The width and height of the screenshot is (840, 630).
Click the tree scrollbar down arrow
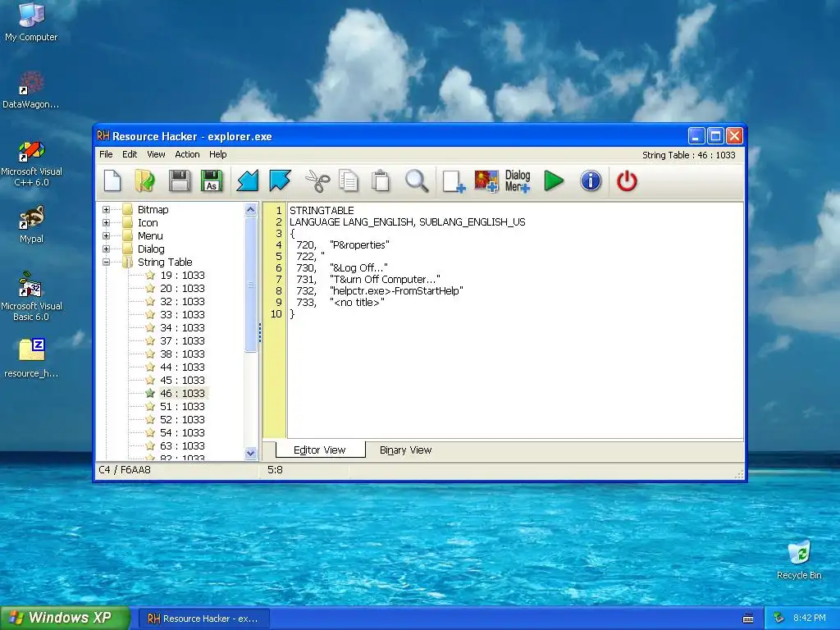[x=250, y=453]
